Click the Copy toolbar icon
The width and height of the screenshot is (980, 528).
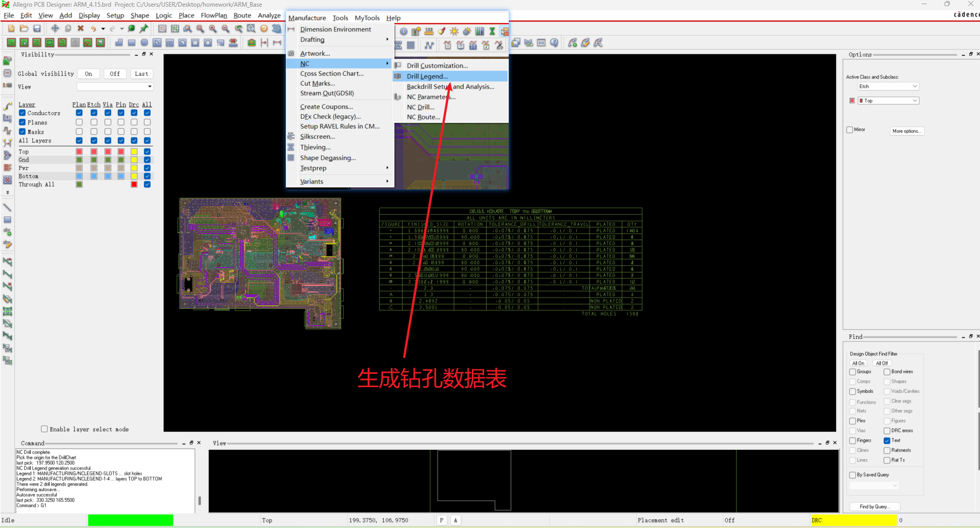(x=68, y=29)
